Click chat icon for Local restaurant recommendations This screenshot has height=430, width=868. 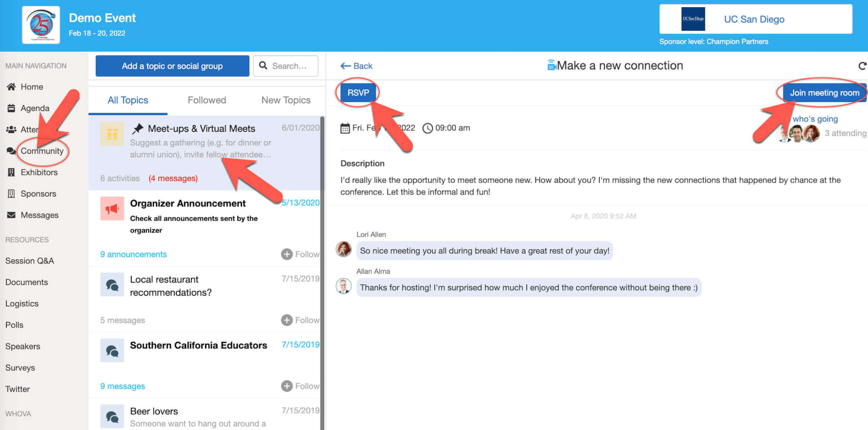click(x=112, y=285)
